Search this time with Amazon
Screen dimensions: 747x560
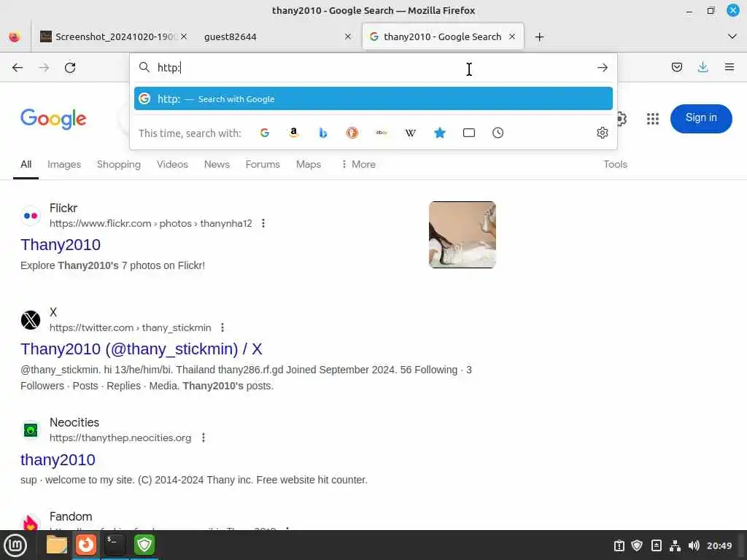(x=294, y=133)
